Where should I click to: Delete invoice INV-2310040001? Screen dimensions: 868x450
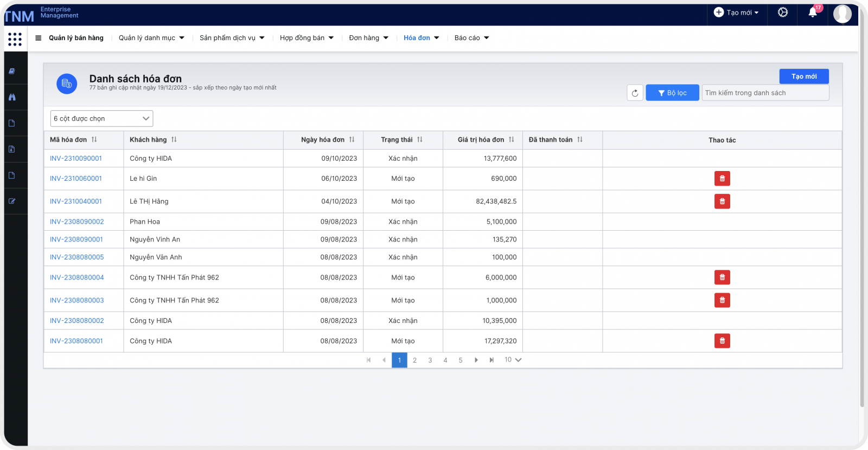(722, 201)
